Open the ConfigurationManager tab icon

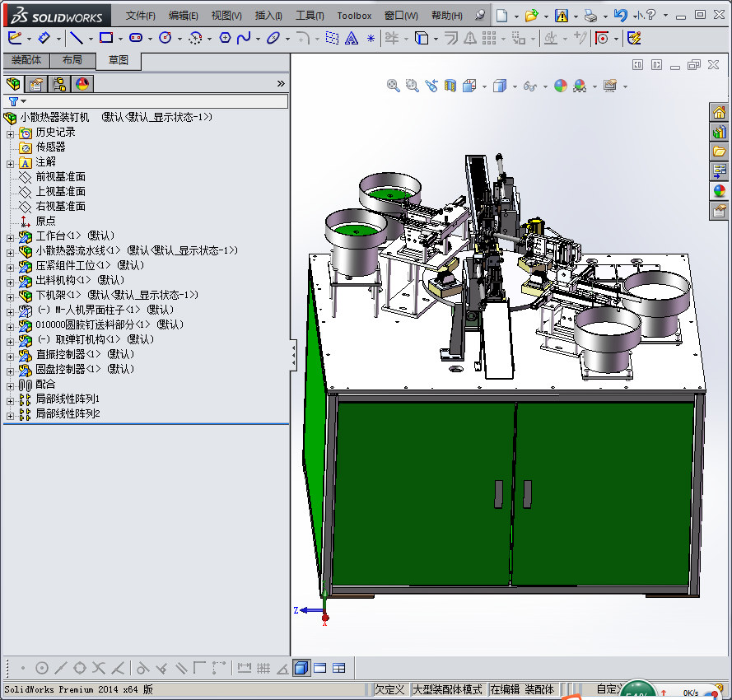(59, 84)
